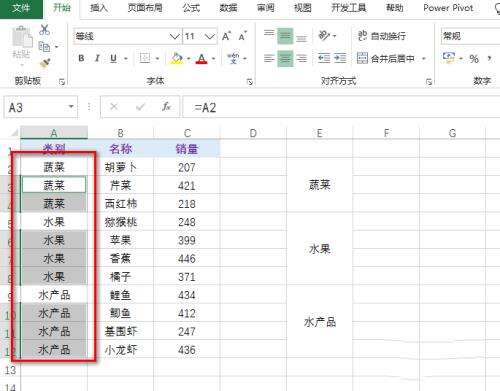Toggle center horizontal alignment
This screenshot has height=391, width=500.
(285, 59)
